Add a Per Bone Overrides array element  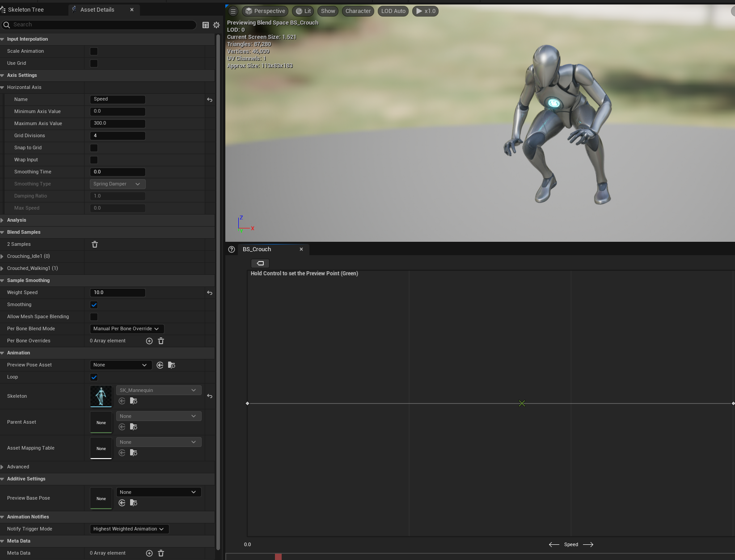149,341
